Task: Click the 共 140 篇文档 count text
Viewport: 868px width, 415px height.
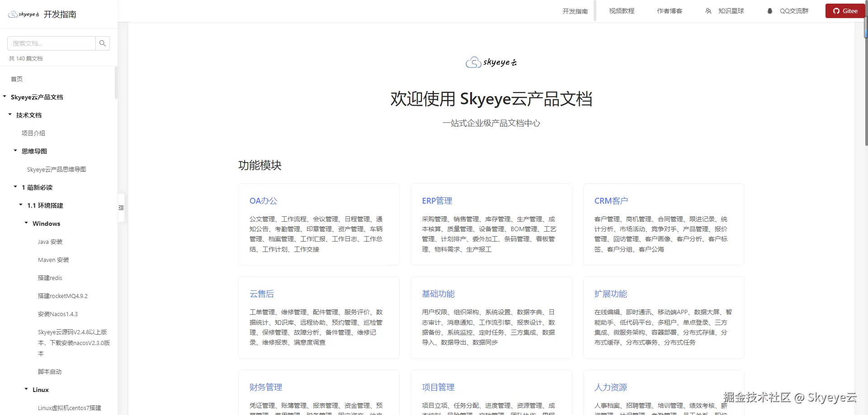Action: tap(26, 59)
